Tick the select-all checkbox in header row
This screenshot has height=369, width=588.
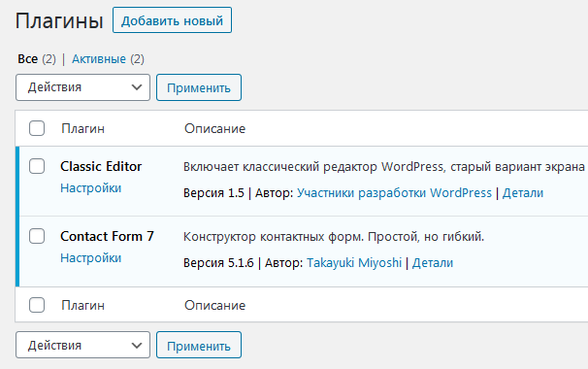(x=37, y=128)
